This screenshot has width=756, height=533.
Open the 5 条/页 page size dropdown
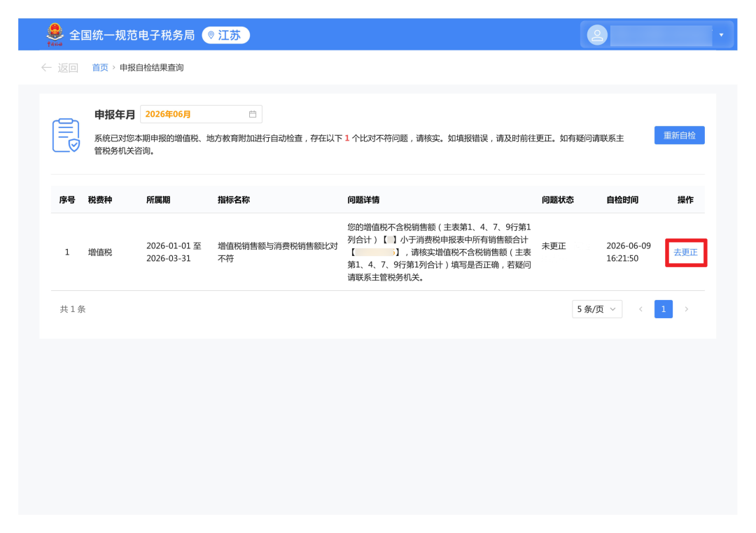tap(597, 309)
